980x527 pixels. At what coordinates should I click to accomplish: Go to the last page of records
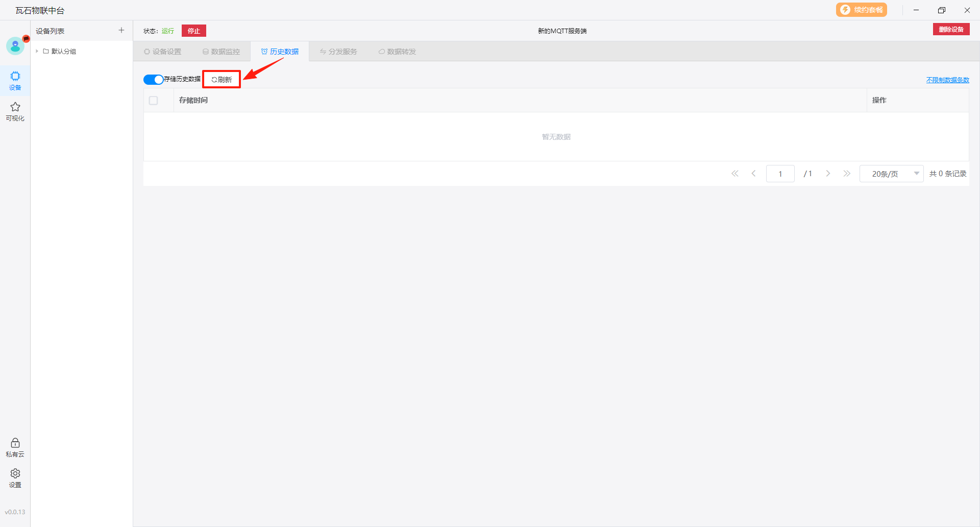click(x=847, y=174)
